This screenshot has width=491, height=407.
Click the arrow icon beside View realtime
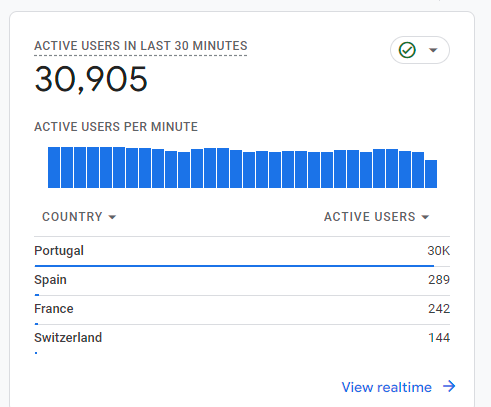coord(449,386)
